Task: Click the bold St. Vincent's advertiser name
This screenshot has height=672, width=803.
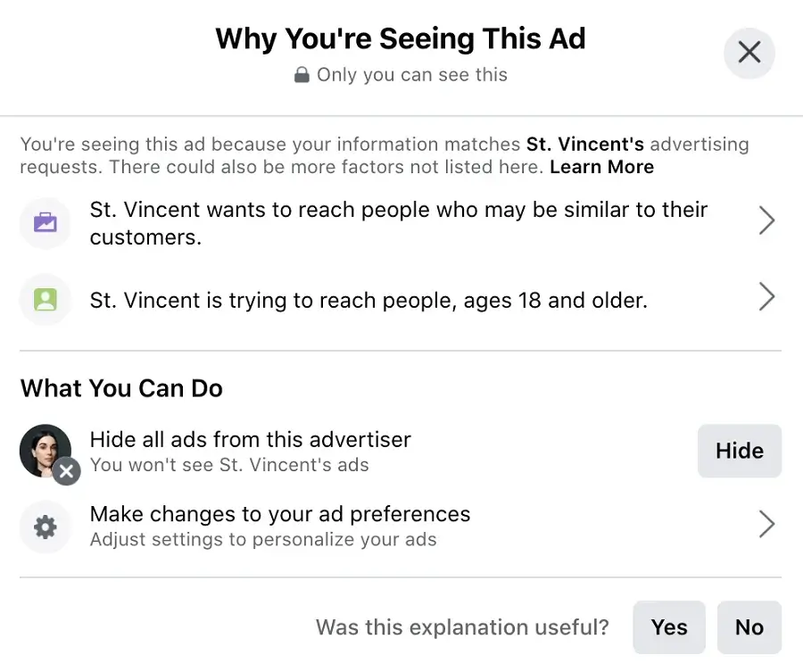Action: (584, 144)
